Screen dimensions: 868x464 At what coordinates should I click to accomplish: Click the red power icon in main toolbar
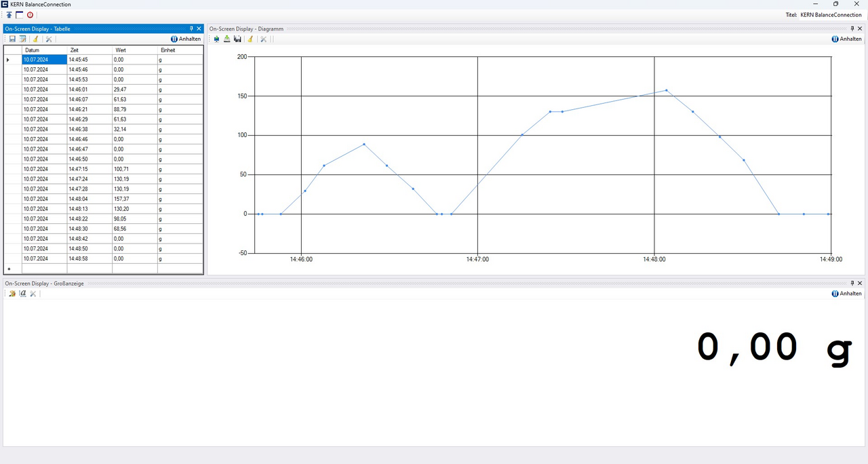(x=30, y=15)
